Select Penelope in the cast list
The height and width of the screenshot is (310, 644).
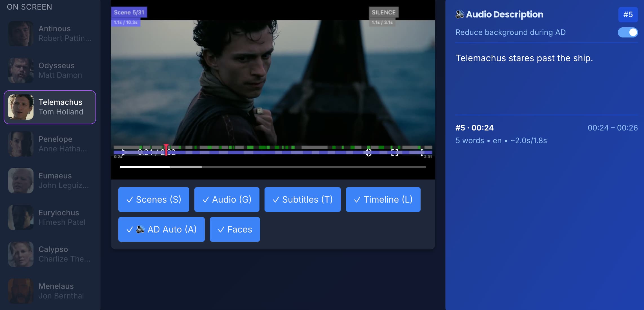[50, 144]
